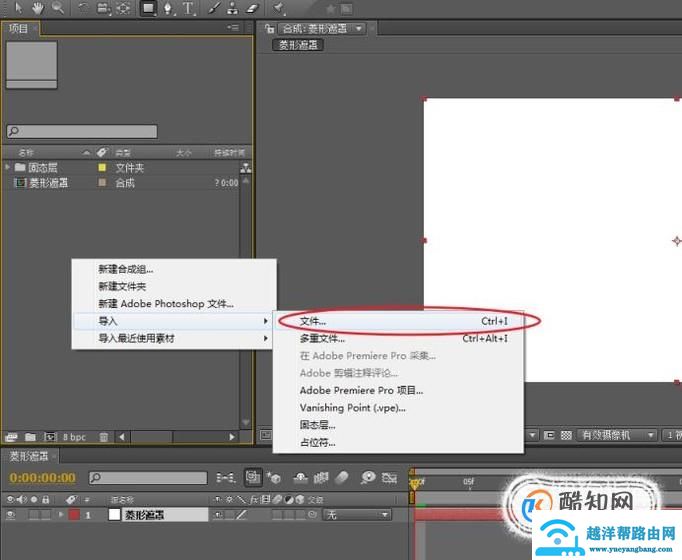
Task: Click the auto-keyframe eye icon in timeline
Action: (368, 478)
